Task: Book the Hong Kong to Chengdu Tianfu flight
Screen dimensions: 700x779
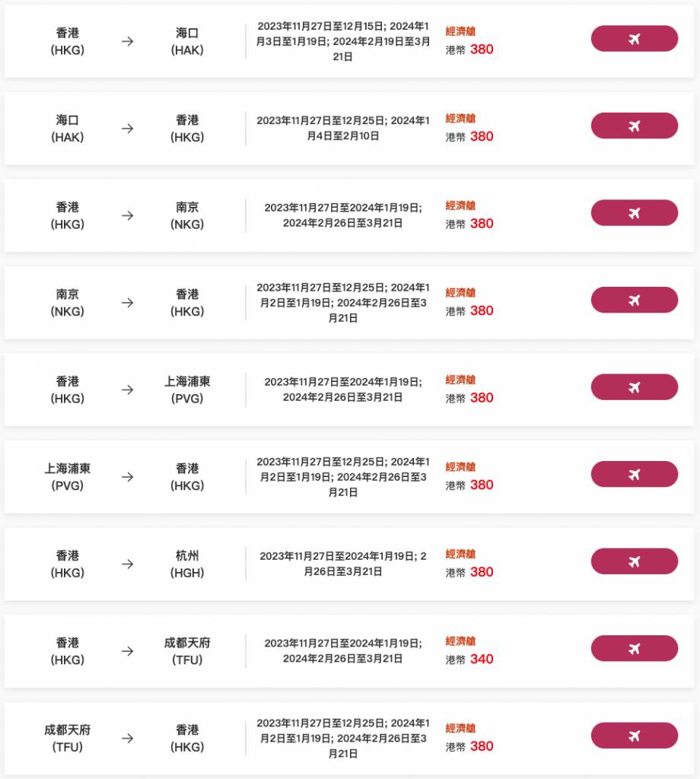Action: click(x=634, y=648)
